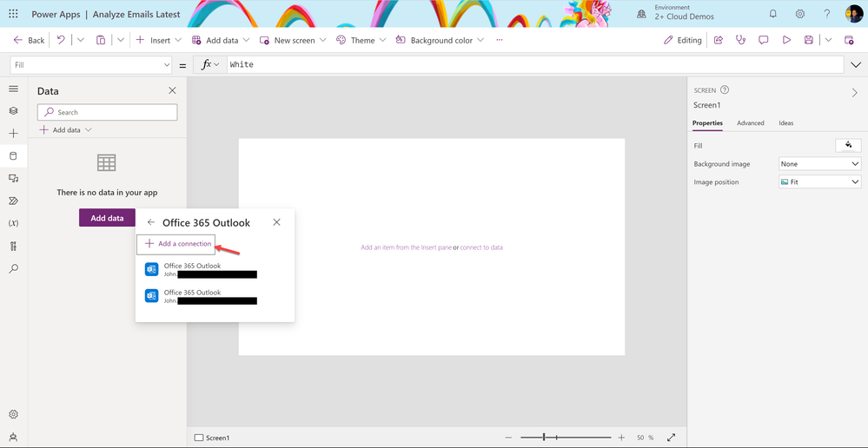
Task: Click purple Add data button
Action: tap(107, 217)
